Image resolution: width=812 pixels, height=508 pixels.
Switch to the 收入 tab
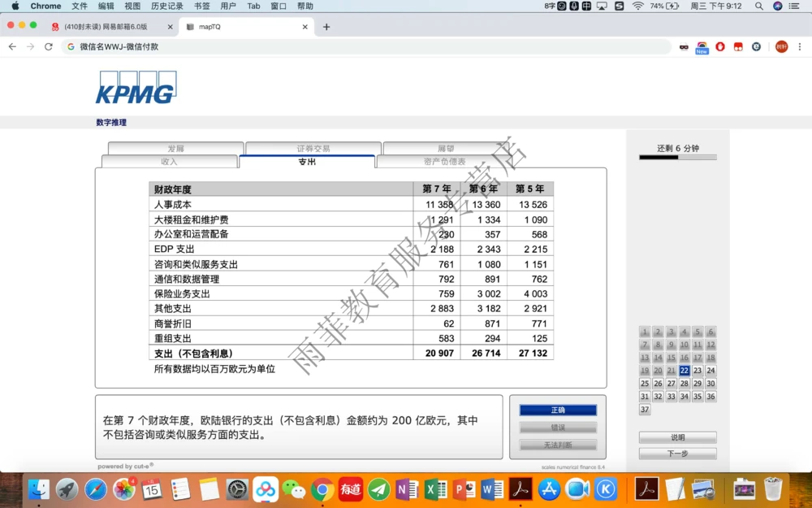tap(169, 161)
